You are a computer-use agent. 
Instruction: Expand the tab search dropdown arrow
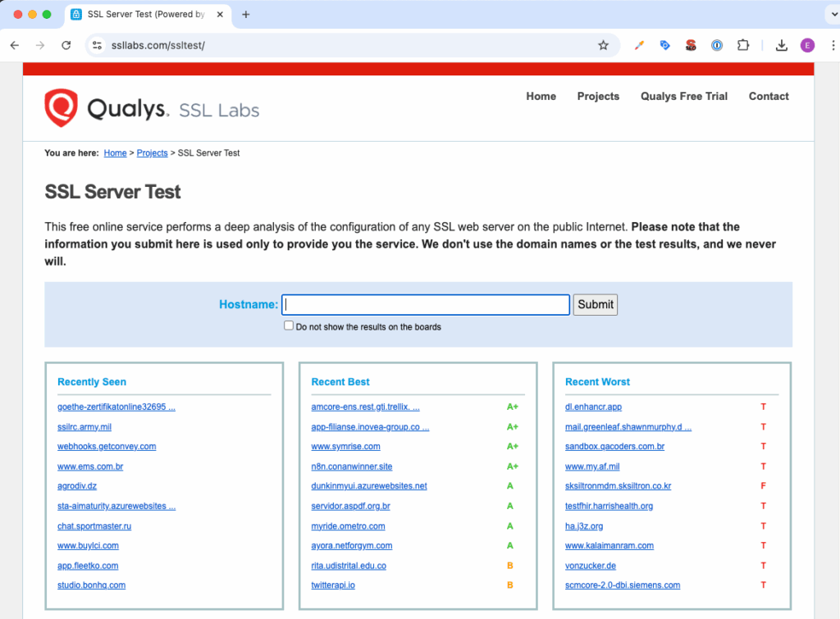833,15
